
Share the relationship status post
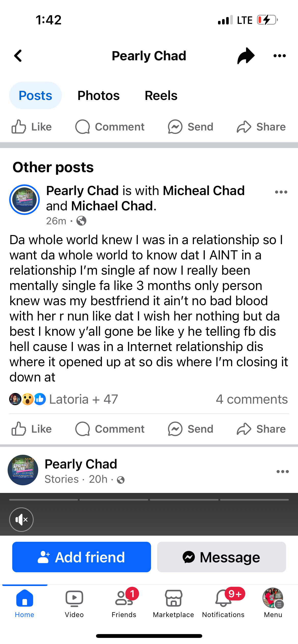click(261, 429)
